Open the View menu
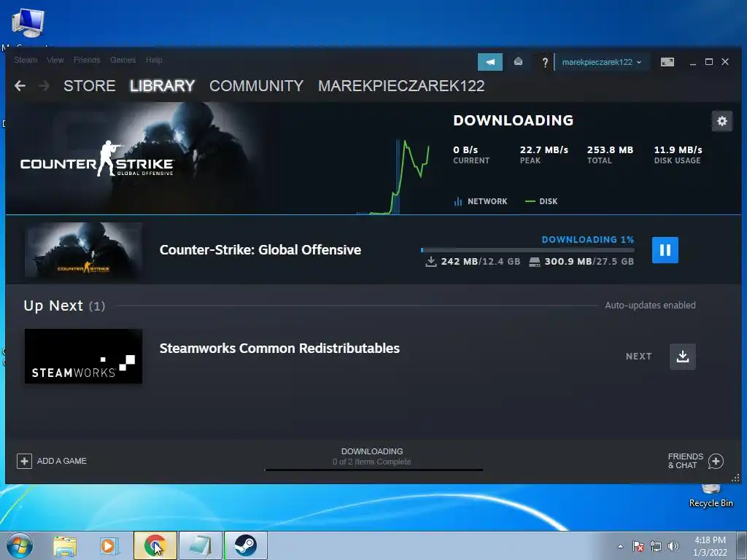The width and height of the screenshot is (747, 560). coord(55,60)
